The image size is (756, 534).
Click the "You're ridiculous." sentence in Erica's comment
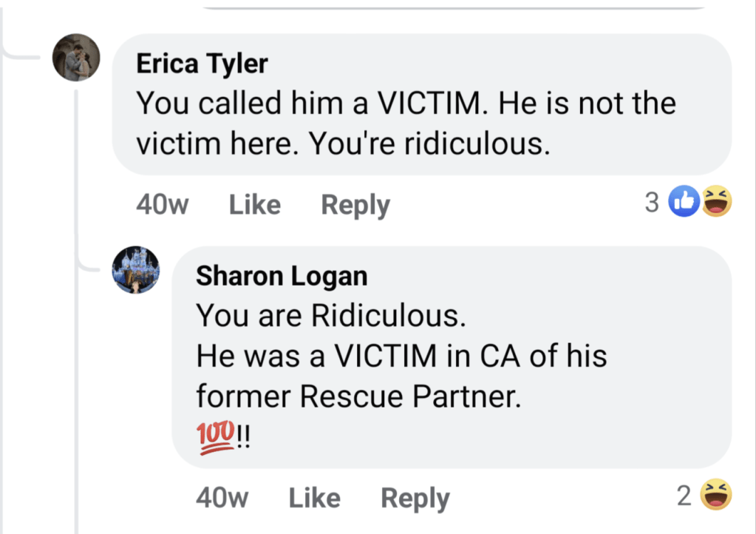click(x=429, y=143)
